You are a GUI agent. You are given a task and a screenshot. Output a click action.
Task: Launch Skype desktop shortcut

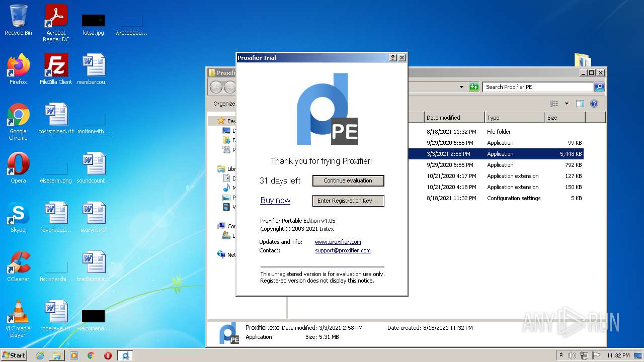tap(18, 217)
